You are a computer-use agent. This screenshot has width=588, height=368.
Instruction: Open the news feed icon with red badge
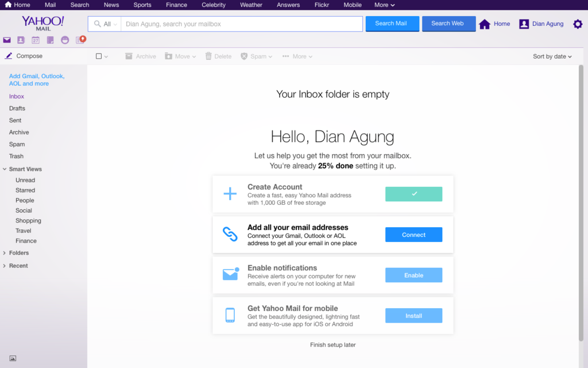(80, 40)
